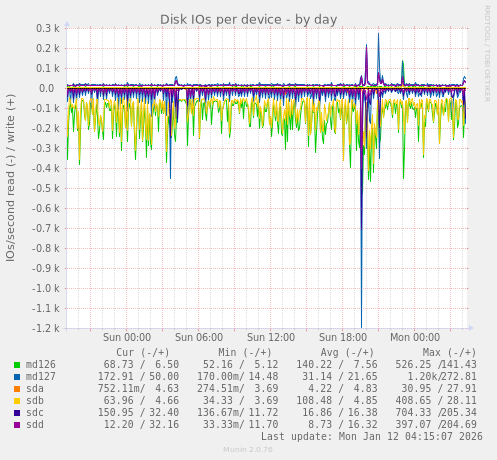Image resolution: width=497 pixels, height=460 pixels.
Task: Select the md126 legend label
Action: [41, 365]
